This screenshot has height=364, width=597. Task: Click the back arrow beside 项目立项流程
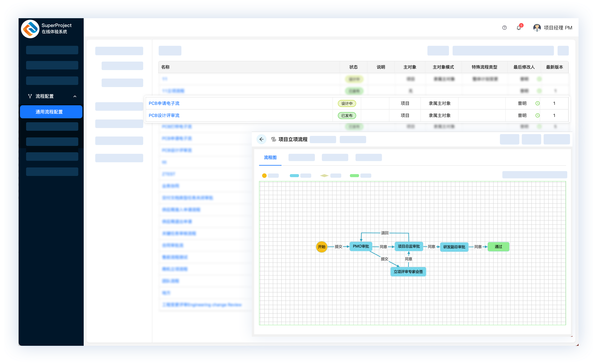pyautogui.click(x=261, y=139)
